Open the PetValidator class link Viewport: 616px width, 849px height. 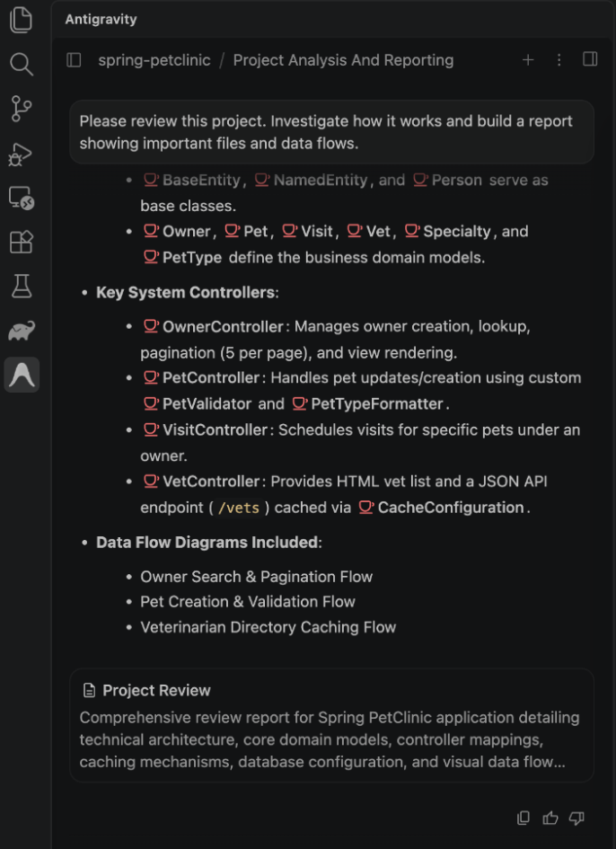click(x=197, y=403)
